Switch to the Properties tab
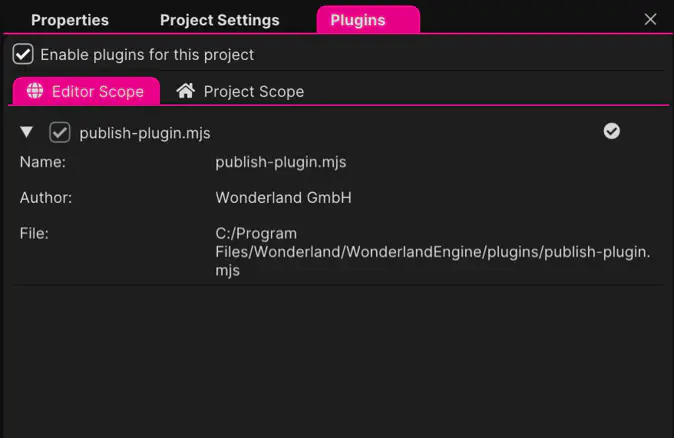The width and height of the screenshot is (674, 438). 70,20
